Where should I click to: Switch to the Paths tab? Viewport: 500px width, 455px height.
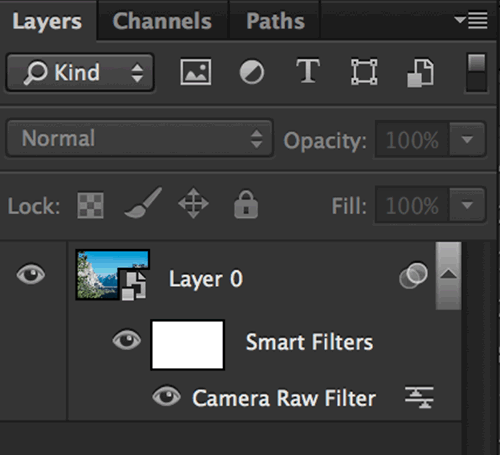click(275, 21)
